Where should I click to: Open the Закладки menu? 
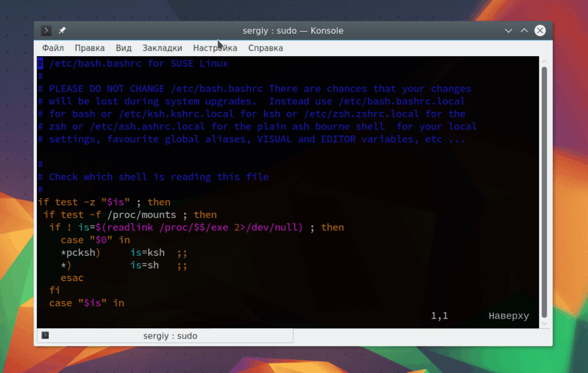163,48
